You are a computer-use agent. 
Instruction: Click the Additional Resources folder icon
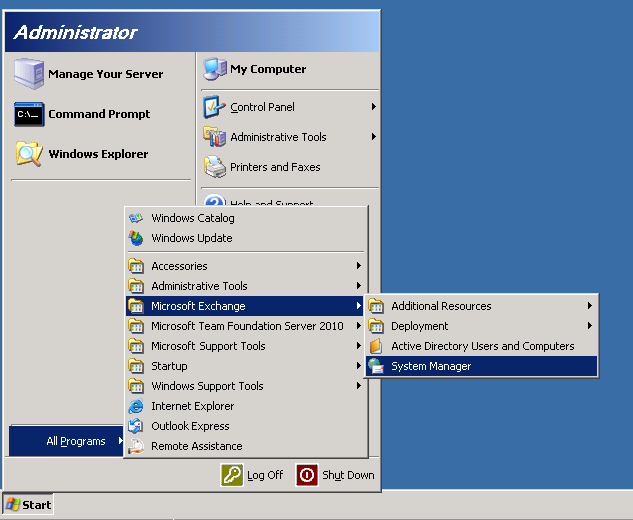[376, 306]
